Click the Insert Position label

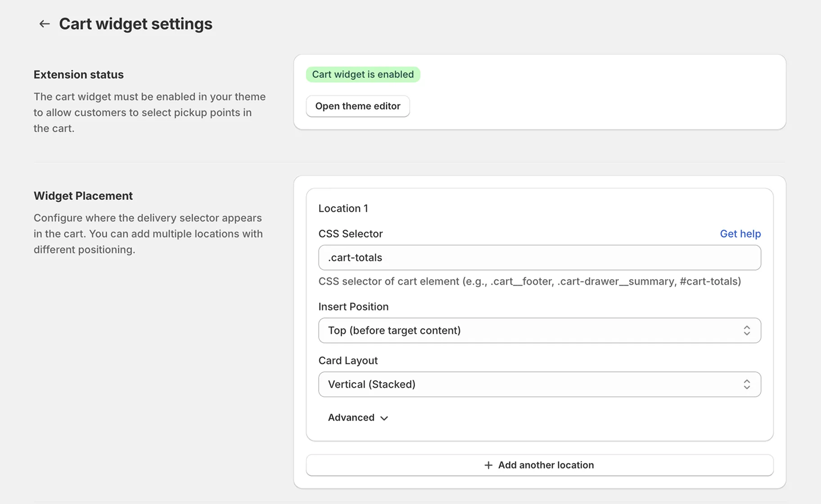pos(353,306)
